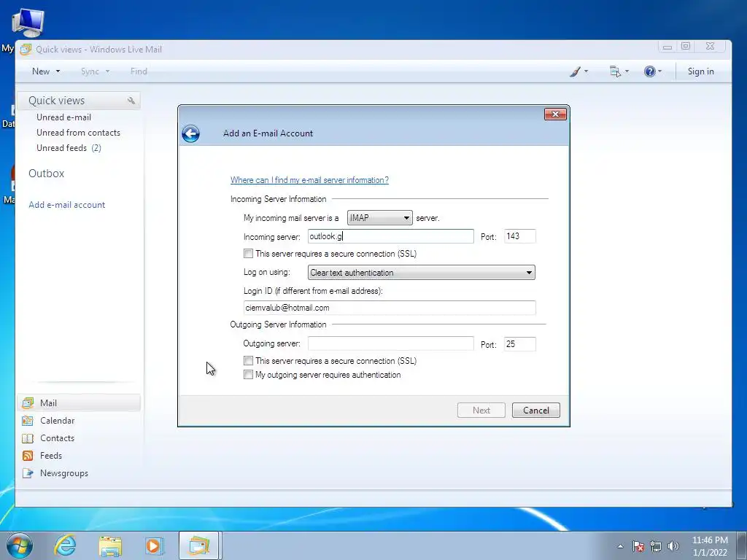
Task: Select Unread feeds (2) quick view
Action: [x=69, y=148]
